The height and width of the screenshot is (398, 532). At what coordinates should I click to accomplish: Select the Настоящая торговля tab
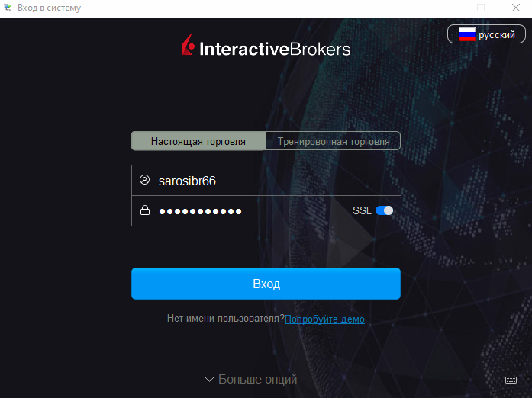[x=198, y=141]
